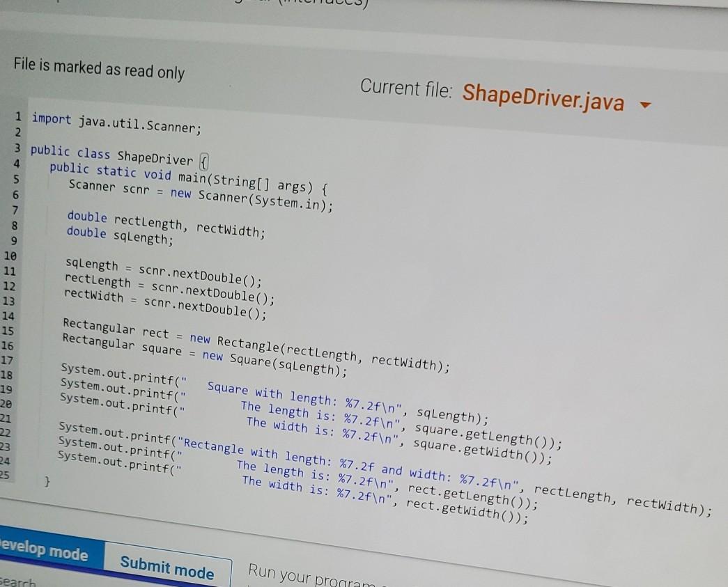Image resolution: width=728 pixels, height=587 pixels.
Task: Open the ShapeDriver.java file dropdown arrow
Action: click(645, 105)
